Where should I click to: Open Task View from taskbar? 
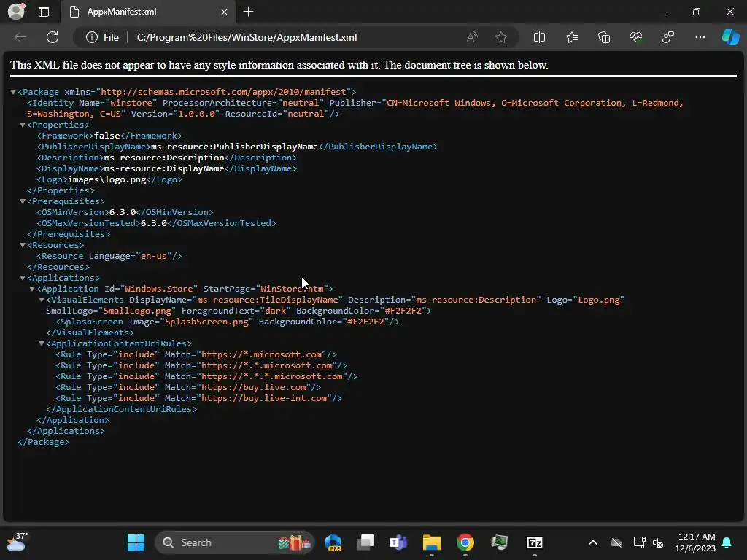(366, 542)
